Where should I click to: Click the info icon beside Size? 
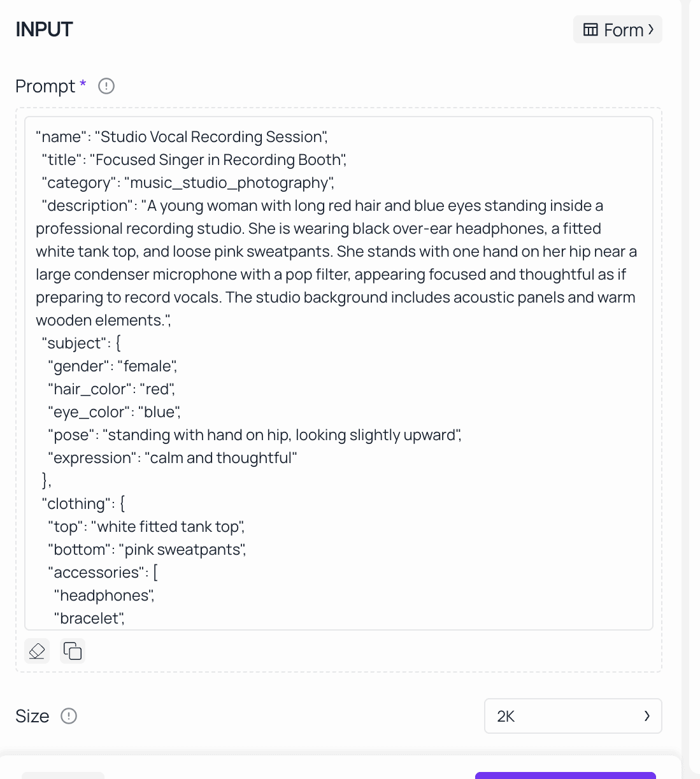[69, 716]
